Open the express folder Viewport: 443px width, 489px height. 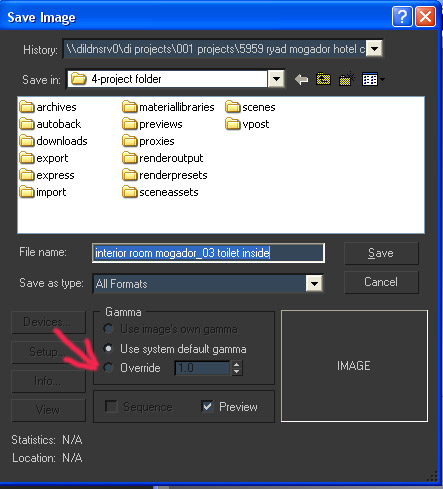[x=47, y=175]
